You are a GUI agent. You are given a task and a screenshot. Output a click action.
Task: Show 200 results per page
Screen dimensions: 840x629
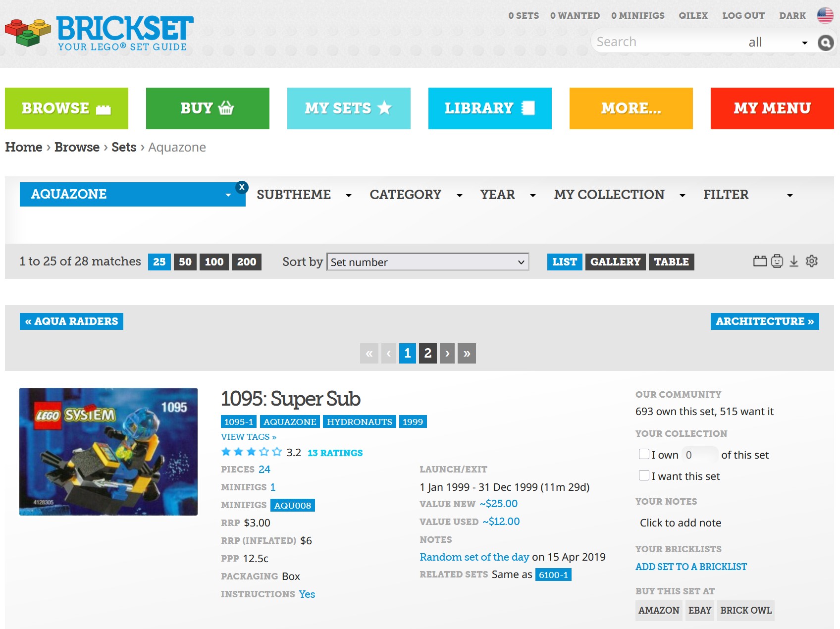point(247,262)
